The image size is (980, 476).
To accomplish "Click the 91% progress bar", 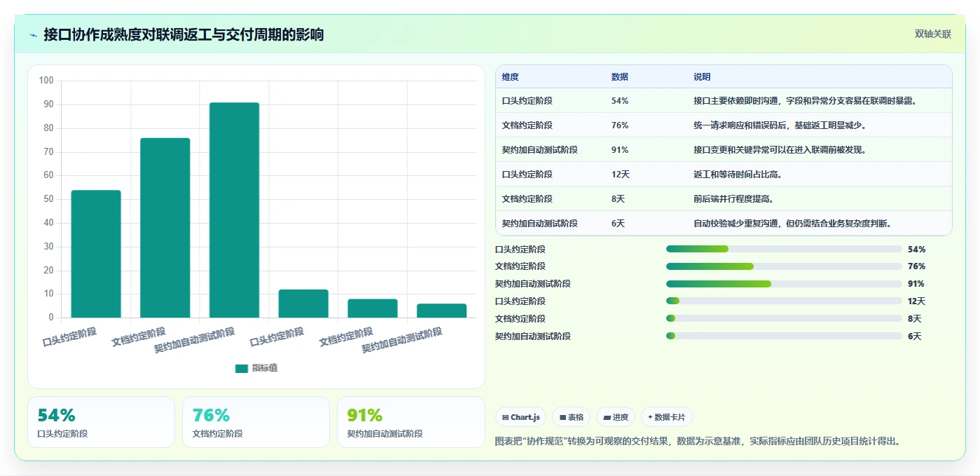I will pyautogui.click(x=784, y=284).
